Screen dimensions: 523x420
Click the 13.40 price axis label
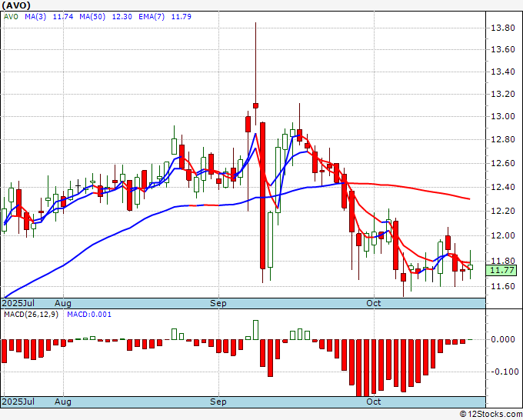[x=503, y=72]
